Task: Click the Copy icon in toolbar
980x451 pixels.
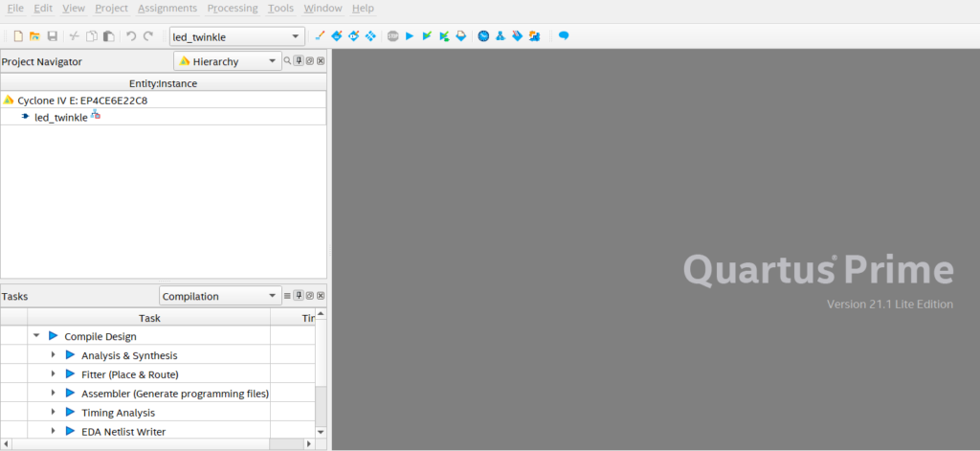Action: coord(91,36)
